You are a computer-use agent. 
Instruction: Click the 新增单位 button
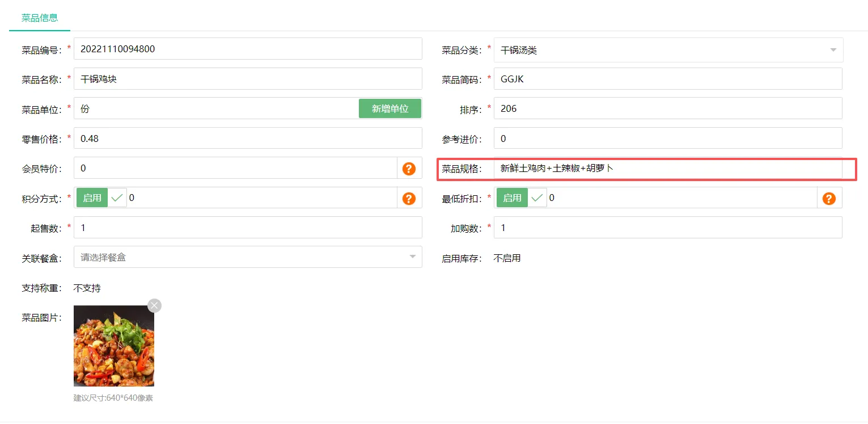390,108
